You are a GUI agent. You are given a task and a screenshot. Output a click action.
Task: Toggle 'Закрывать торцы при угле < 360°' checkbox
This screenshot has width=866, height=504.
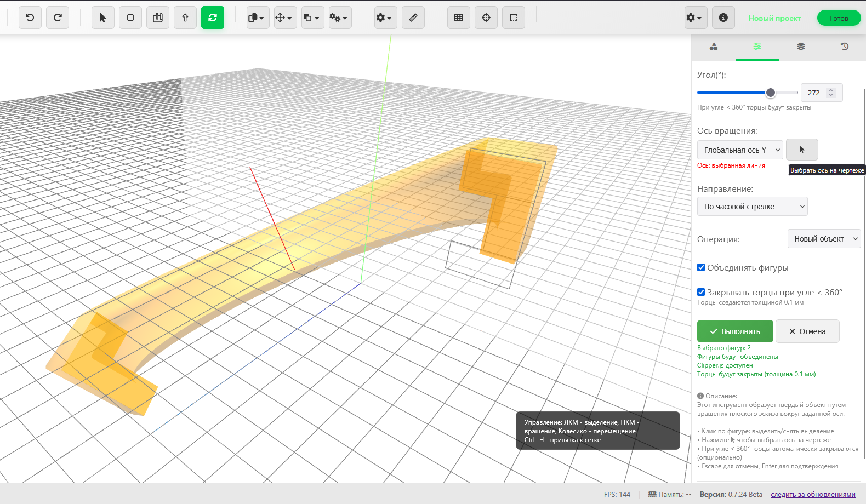click(x=701, y=292)
